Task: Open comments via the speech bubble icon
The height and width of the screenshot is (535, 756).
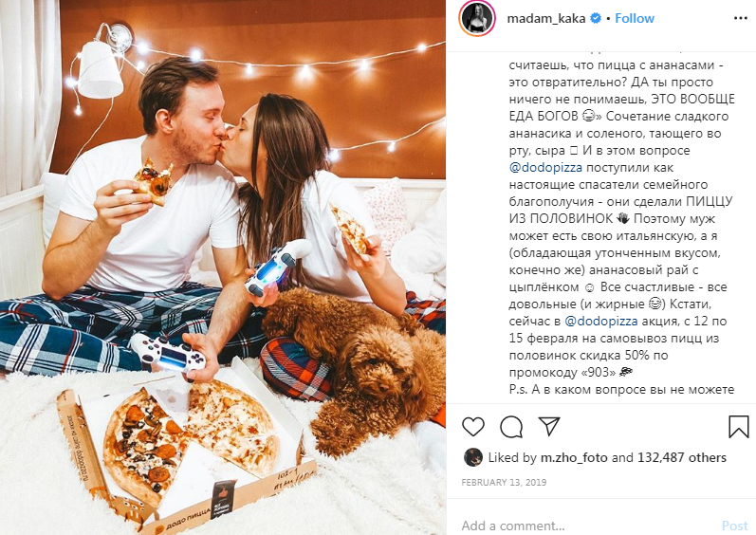Action: 511,427
